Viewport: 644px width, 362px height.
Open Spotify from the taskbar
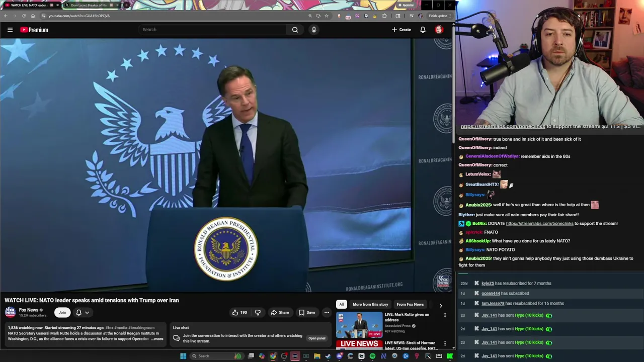click(372, 356)
